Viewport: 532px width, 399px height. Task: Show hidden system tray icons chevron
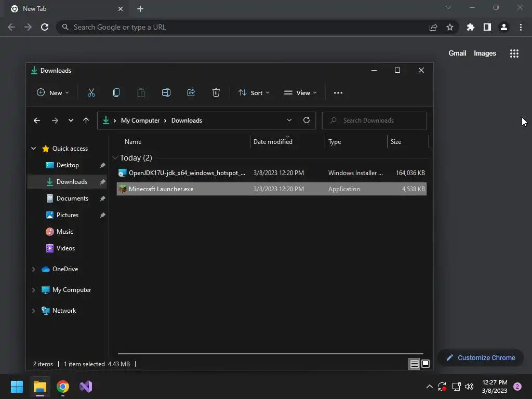pos(429,387)
